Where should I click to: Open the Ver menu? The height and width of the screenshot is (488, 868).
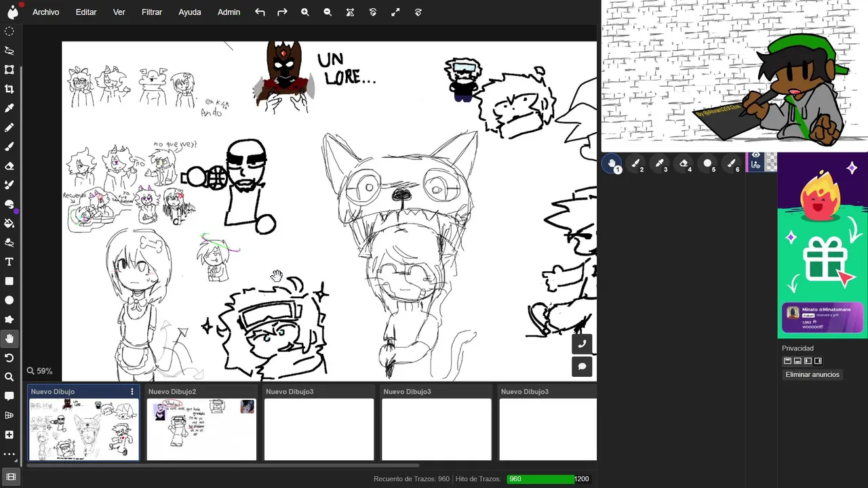(119, 12)
